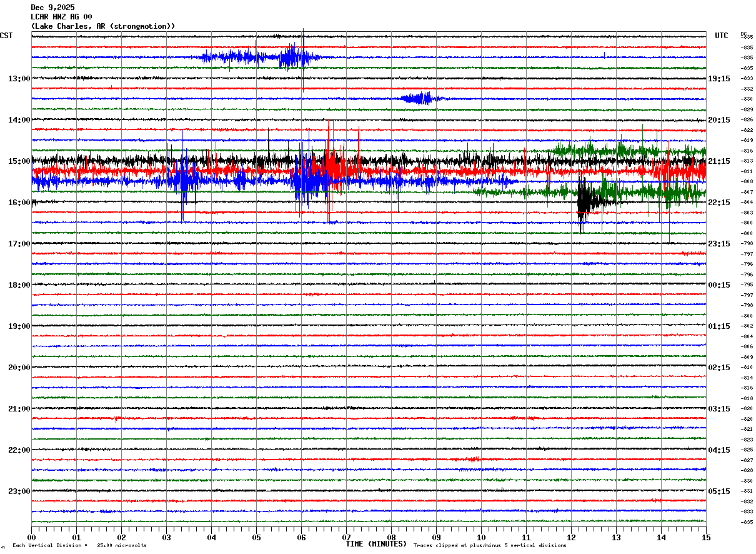Click the 01:15 UTC time label
This screenshot has width=756, height=554.
(719, 326)
